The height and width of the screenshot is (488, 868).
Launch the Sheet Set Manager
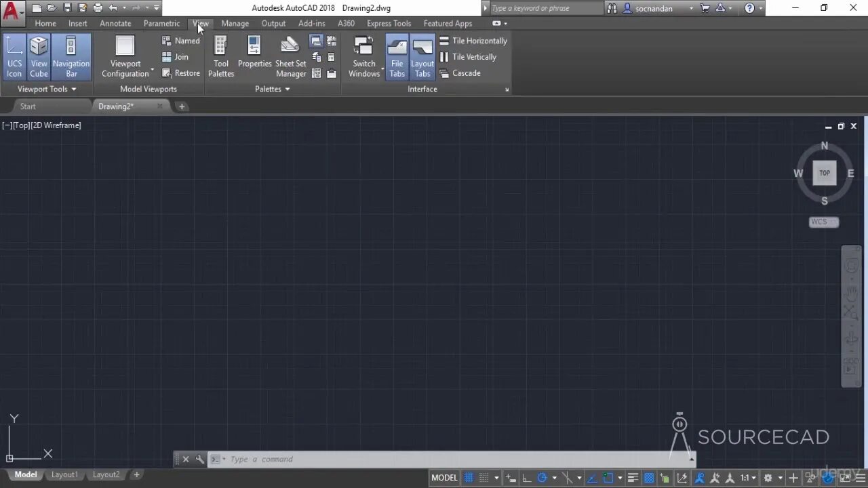290,56
